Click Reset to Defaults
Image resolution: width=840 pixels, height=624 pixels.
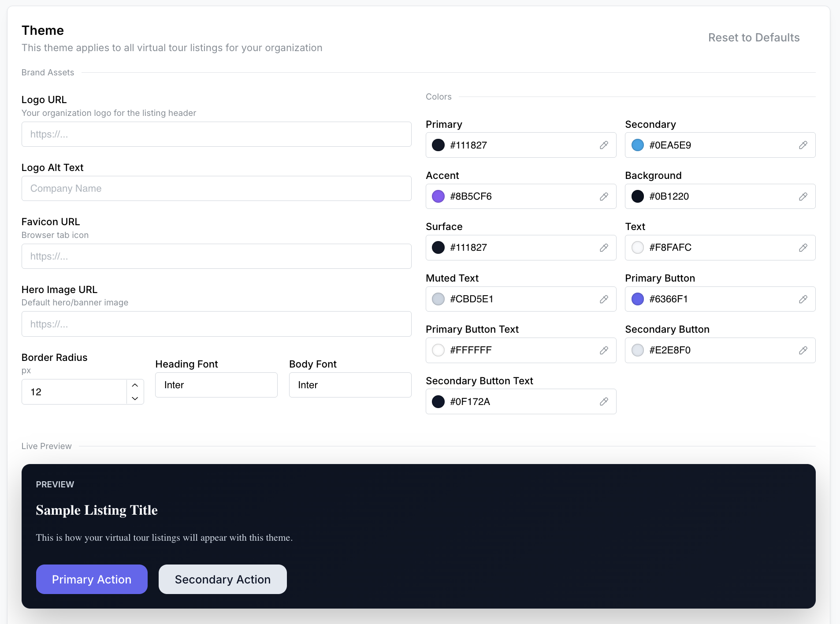click(x=753, y=37)
